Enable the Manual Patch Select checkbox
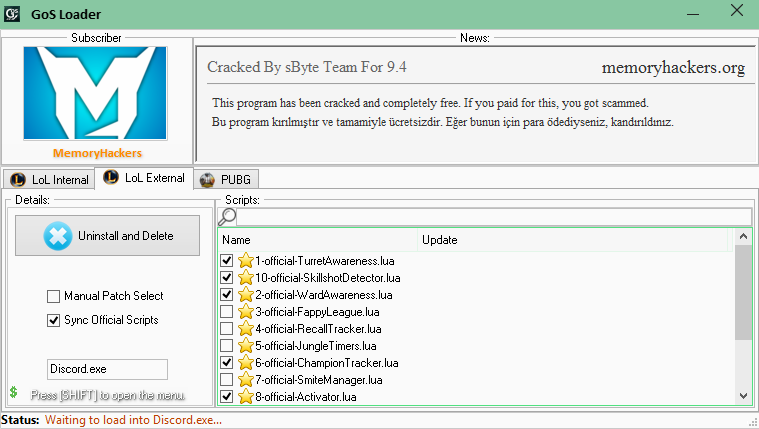 tap(53, 296)
